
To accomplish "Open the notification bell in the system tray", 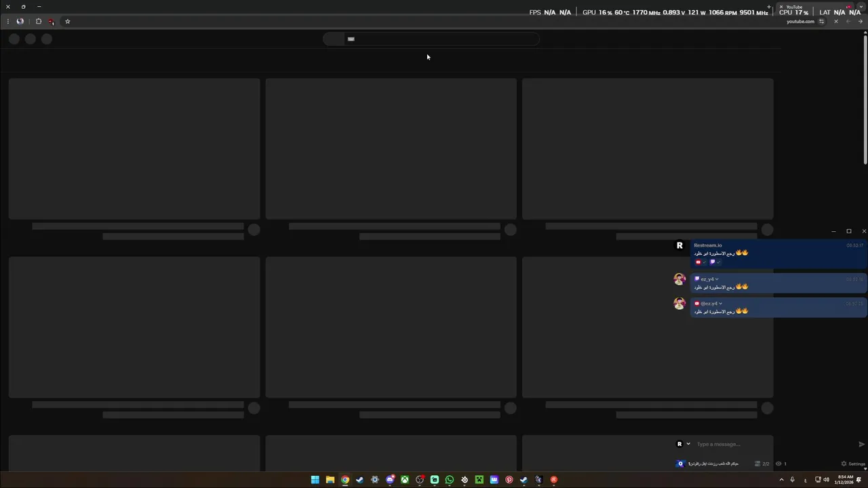I will pyautogui.click(x=859, y=480).
